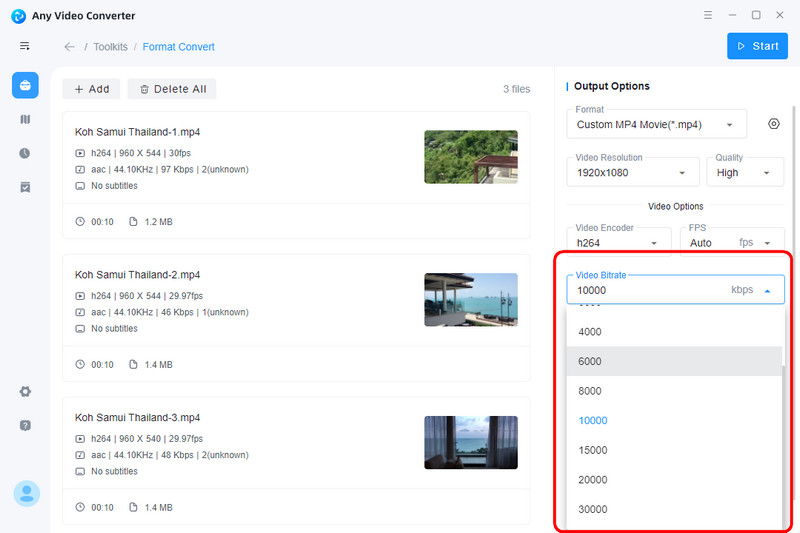Open the library columns sidebar icon
The width and height of the screenshot is (800, 533).
point(25,119)
